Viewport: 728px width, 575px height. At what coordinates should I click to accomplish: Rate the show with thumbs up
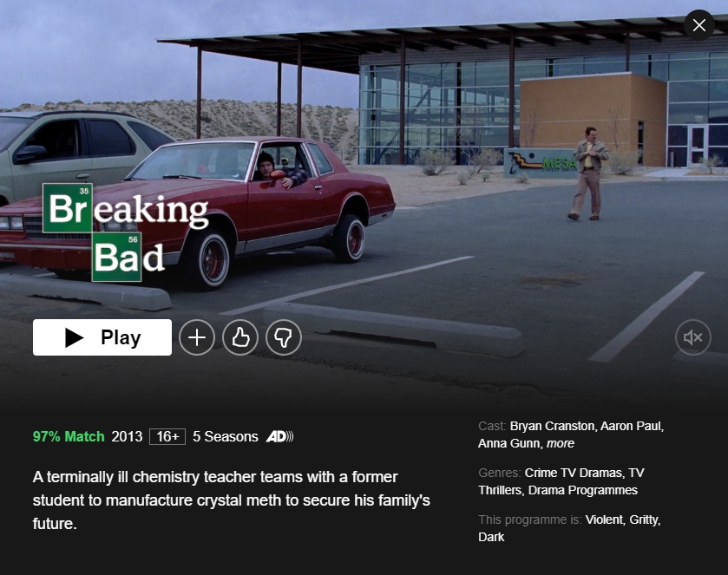click(x=240, y=337)
